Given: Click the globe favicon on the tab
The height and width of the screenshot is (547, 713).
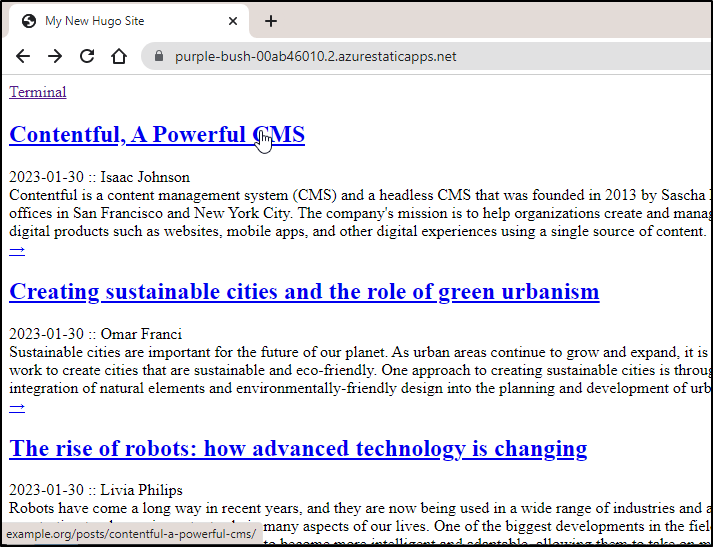Looking at the screenshot, I should (29, 21).
